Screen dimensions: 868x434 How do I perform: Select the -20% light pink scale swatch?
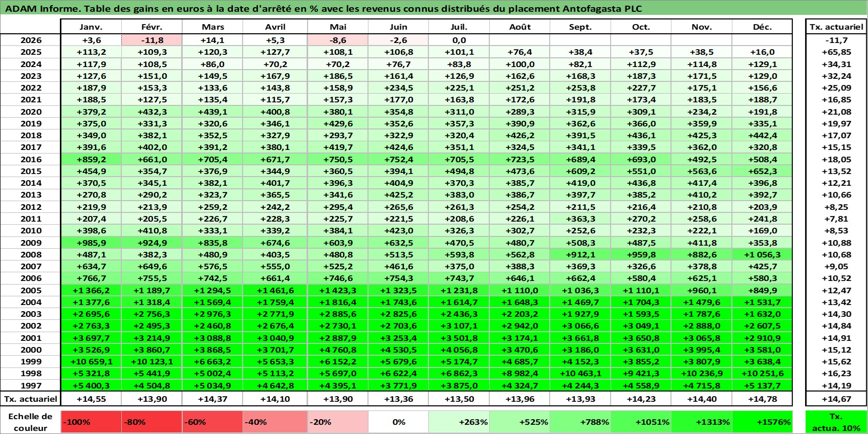pyautogui.click(x=338, y=422)
